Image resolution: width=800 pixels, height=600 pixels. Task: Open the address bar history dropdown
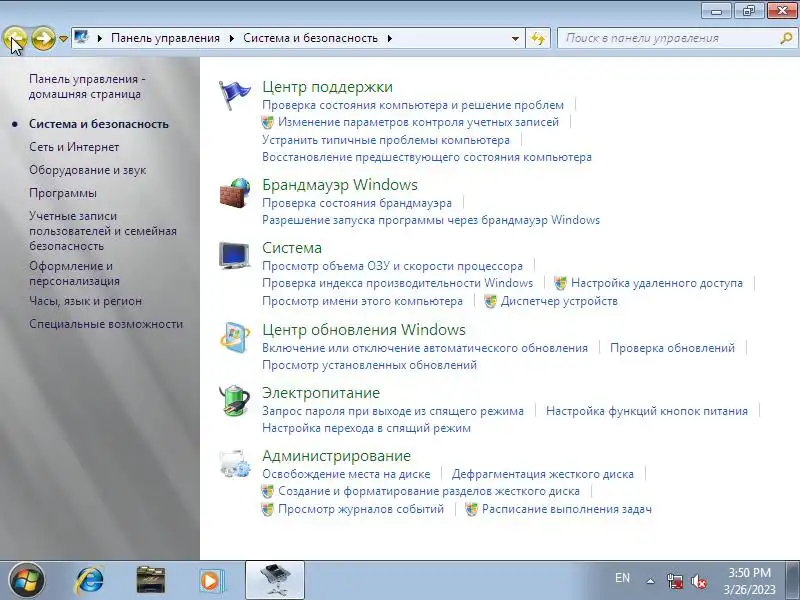pos(515,38)
